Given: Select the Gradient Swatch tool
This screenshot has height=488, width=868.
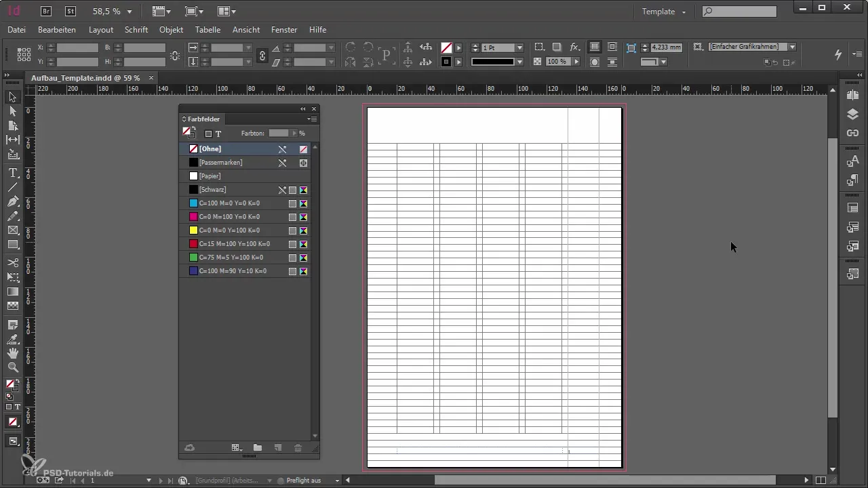Looking at the screenshot, I should click(x=13, y=291).
